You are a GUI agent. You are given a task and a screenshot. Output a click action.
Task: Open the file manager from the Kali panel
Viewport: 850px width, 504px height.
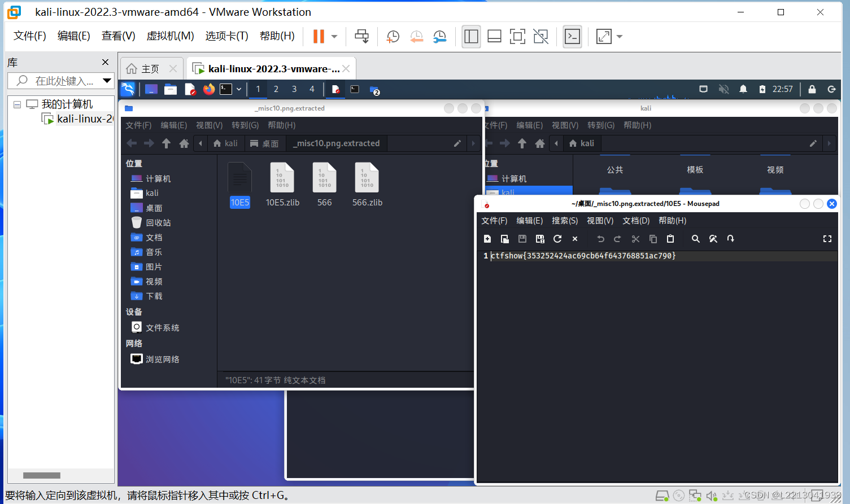click(x=171, y=89)
